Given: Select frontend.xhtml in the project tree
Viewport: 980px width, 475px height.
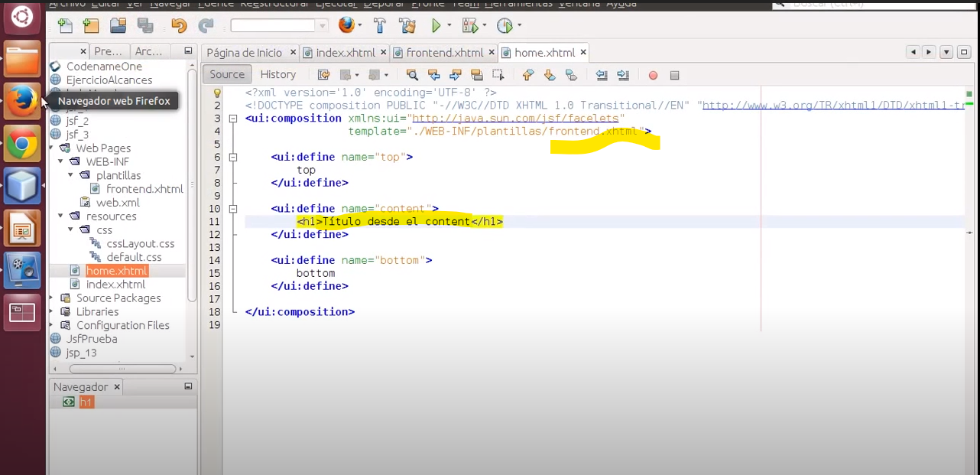Looking at the screenshot, I should 144,189.
